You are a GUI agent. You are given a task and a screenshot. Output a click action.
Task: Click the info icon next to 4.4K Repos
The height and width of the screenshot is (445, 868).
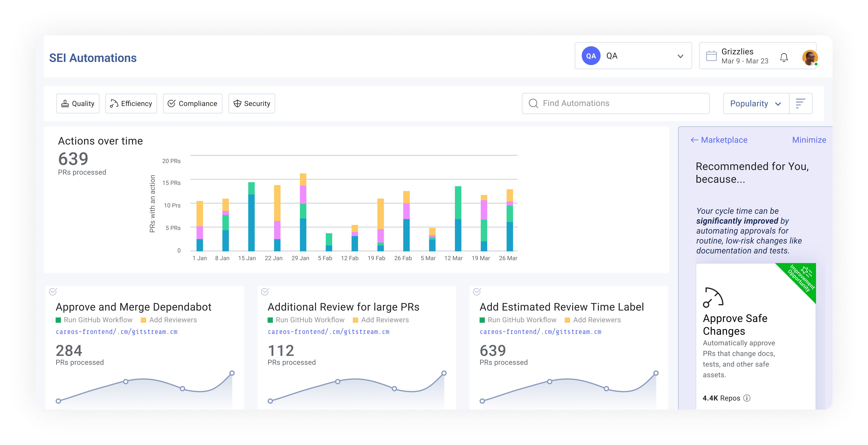click(x=747, y=398)
